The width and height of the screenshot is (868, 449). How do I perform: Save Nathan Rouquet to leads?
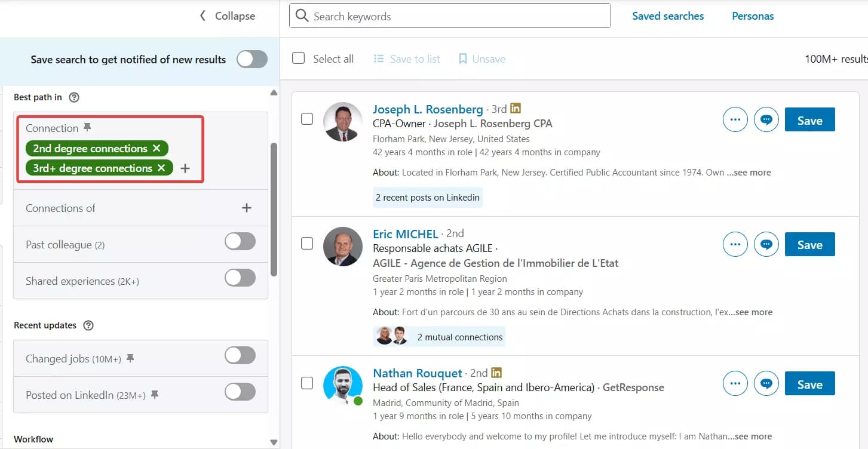tap(809, 383)
